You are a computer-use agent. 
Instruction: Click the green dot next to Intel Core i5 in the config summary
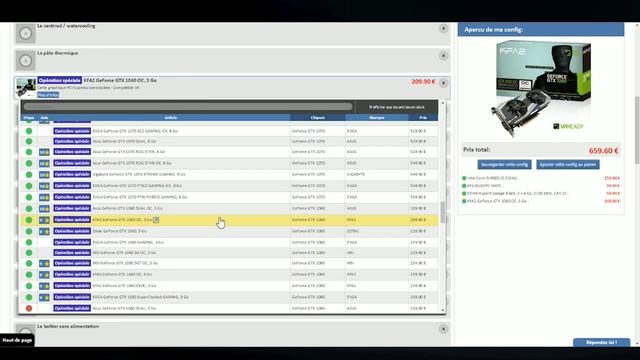[464, 178]
